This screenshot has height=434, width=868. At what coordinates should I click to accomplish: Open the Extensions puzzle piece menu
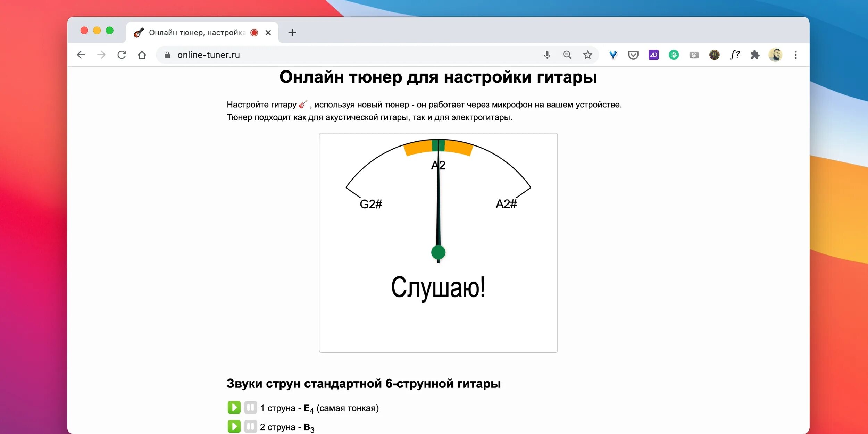(755, 55)
